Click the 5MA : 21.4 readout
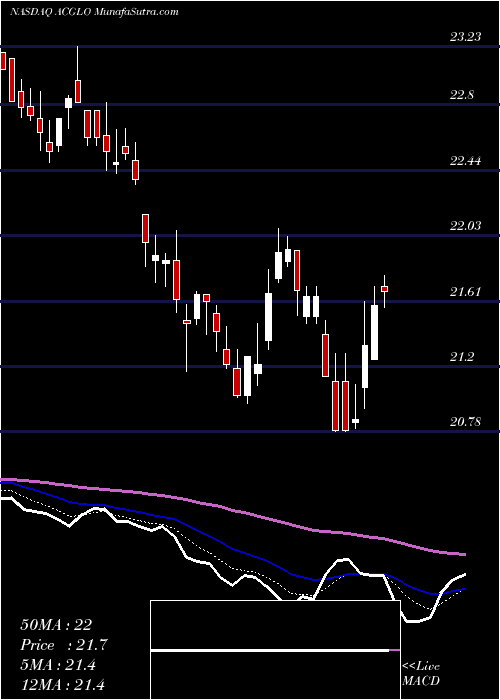This screenshot has height=700, width=500. (58, 665)
